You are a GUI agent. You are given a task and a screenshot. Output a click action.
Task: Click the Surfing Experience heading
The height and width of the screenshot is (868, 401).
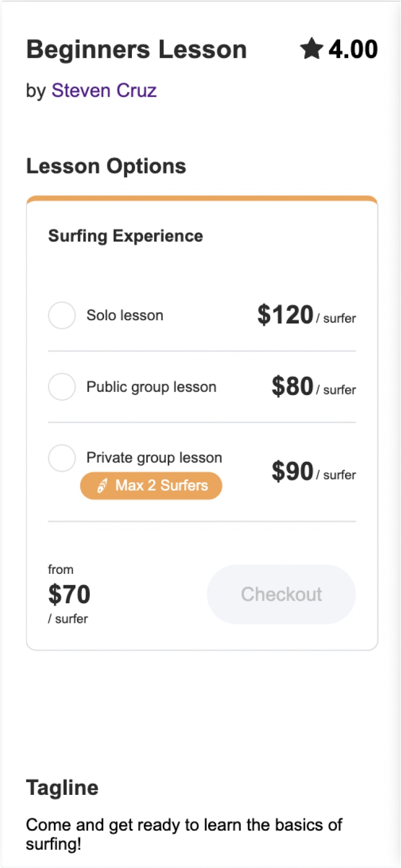[125, 236]
